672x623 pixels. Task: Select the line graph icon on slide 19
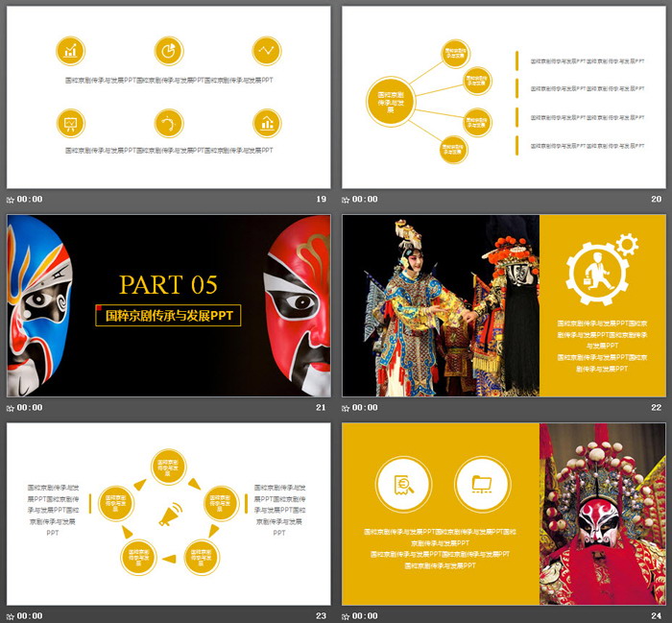267,50
